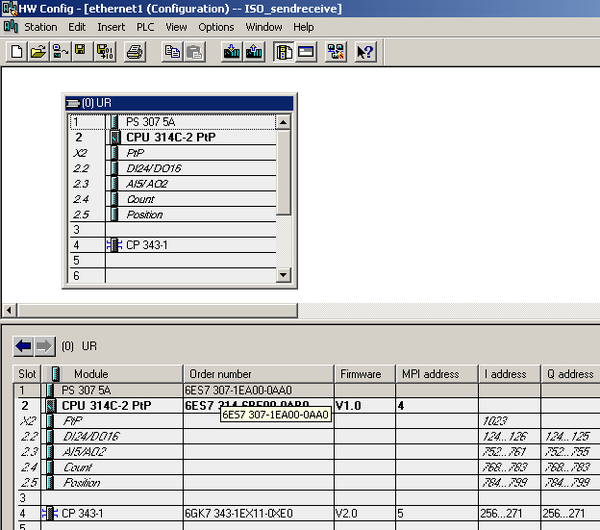Image resolution: width=600 pixels, height=530 pixels.
Task: Click the Save and Compile icon
Action: pyautogui.click(x=105, y=52)
